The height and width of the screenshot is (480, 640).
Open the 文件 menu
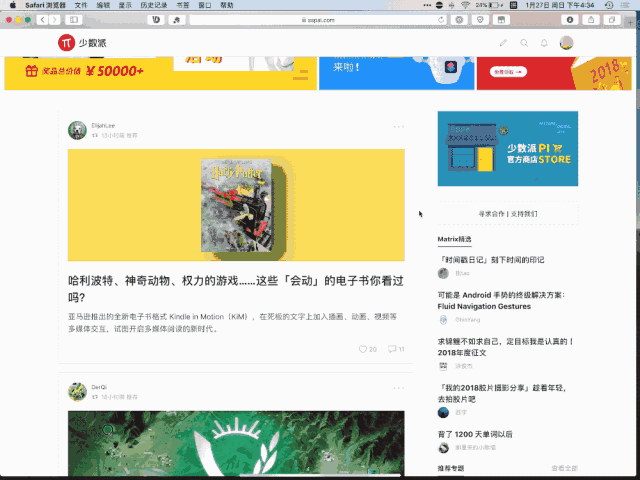[81, 5]
